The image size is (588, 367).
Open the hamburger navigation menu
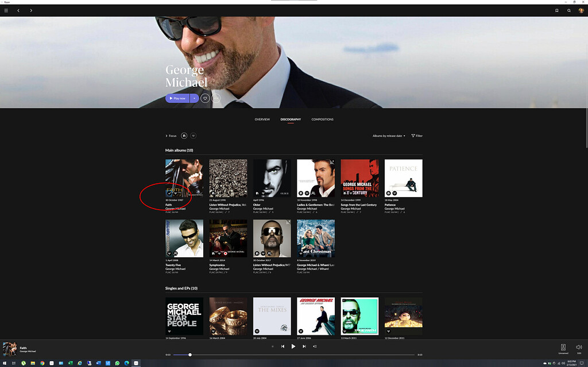[x=6, y=10]
